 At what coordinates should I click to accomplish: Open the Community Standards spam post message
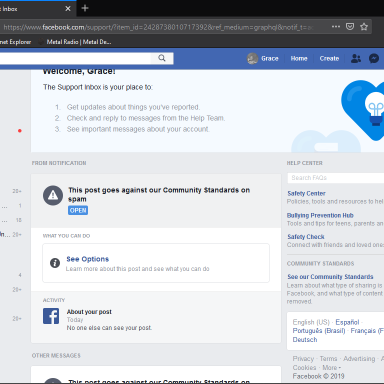159,194
